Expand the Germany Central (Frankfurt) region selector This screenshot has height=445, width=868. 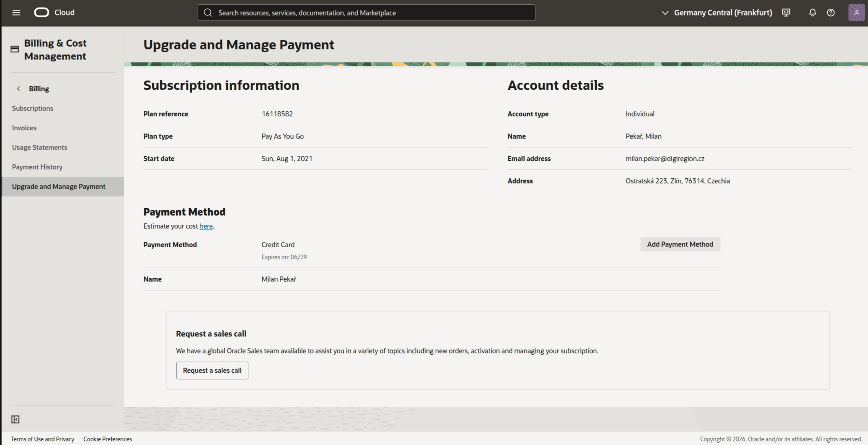coord(717,13)
